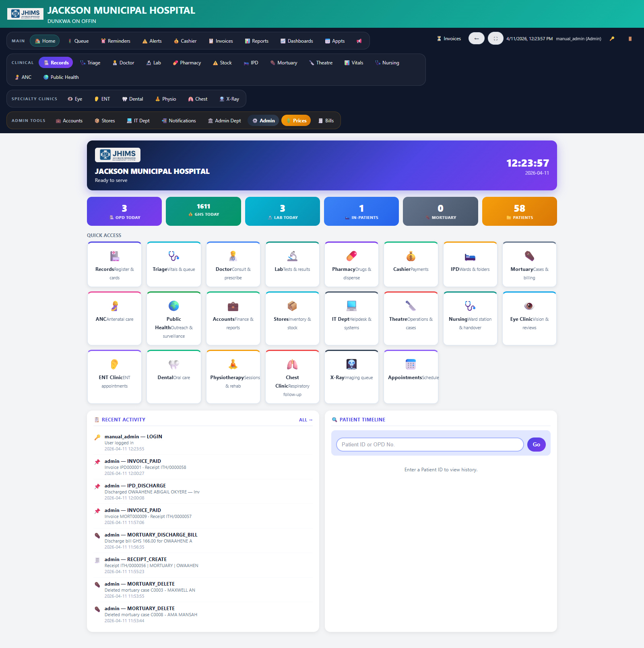Click the key icon beside the admin username

(612, 39)
